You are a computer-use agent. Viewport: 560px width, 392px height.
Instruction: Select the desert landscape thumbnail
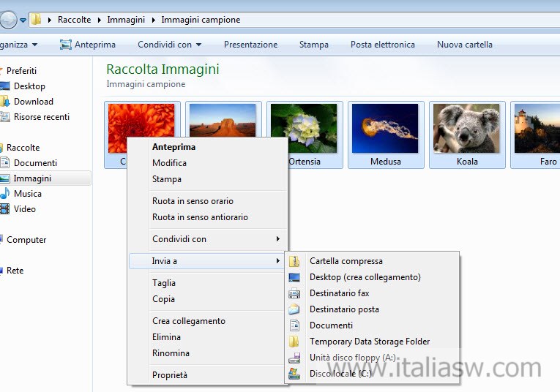click(x=223, y=120)
